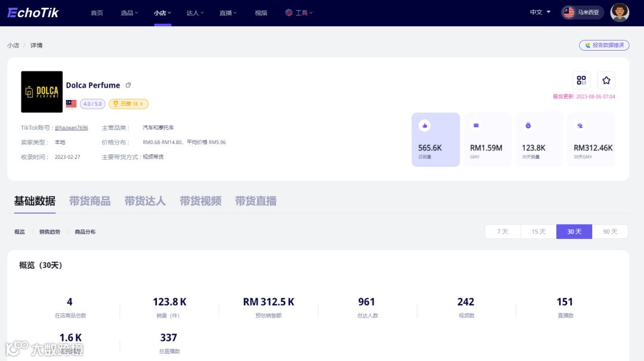Image resolution: width=644 pixels, height=361 pixels.
Task: Click the 30-day GMV icon
Action: 580,126
